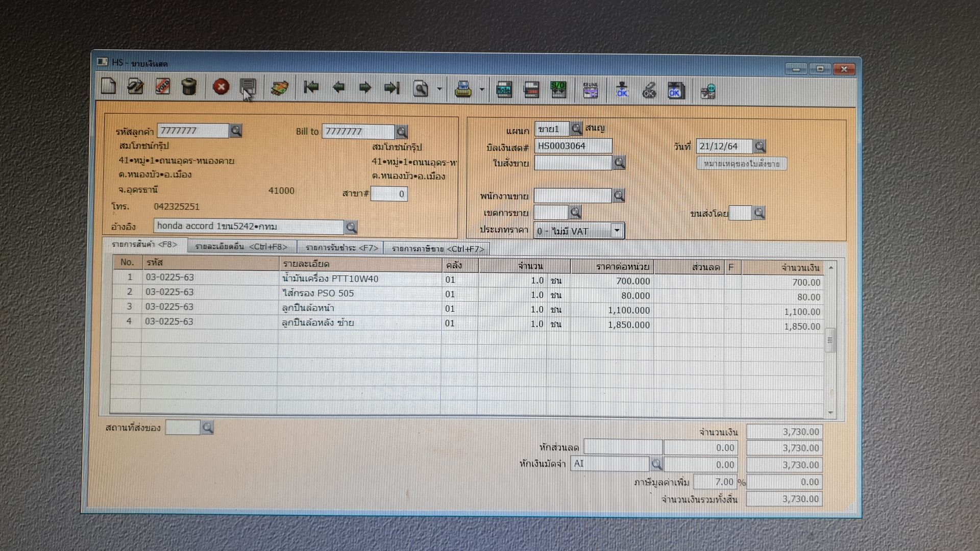Screen dimensions: 980x551
Task: Expand the price type VAT combo box
Action: click(617, 231)
